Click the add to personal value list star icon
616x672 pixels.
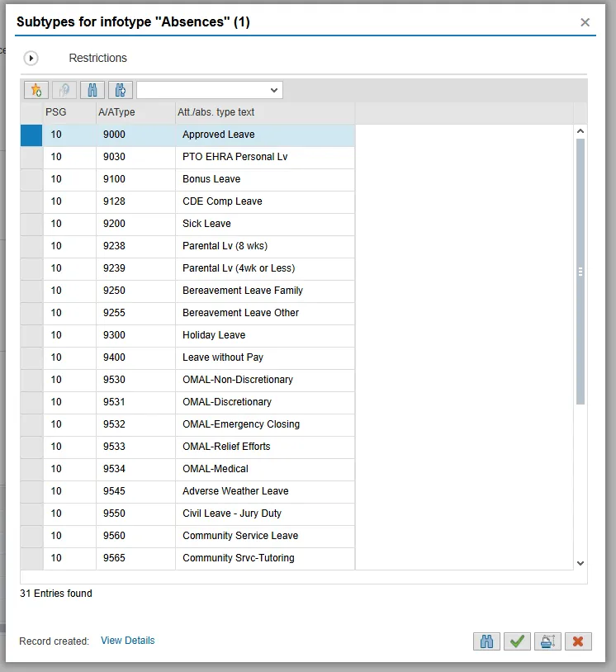(x=36, y=90)
